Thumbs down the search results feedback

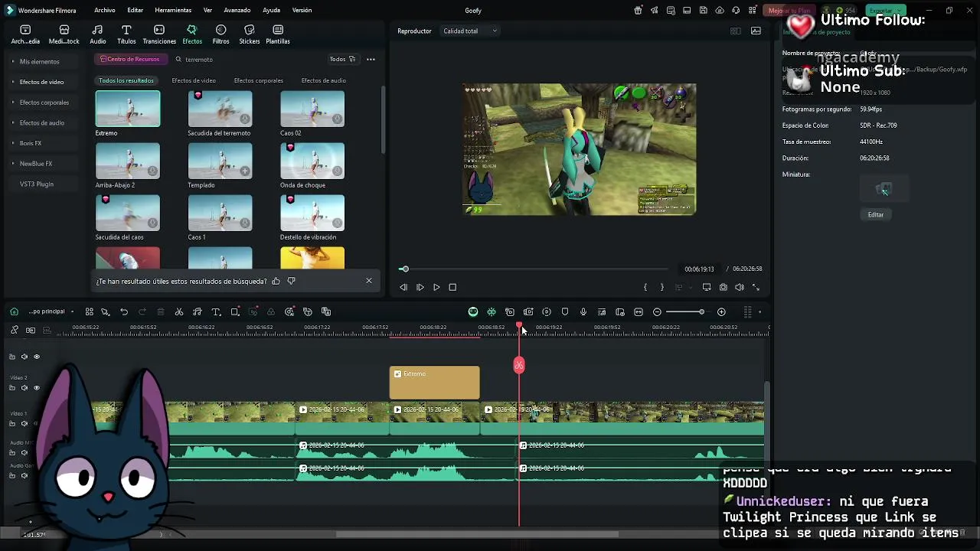pos(291,281)
